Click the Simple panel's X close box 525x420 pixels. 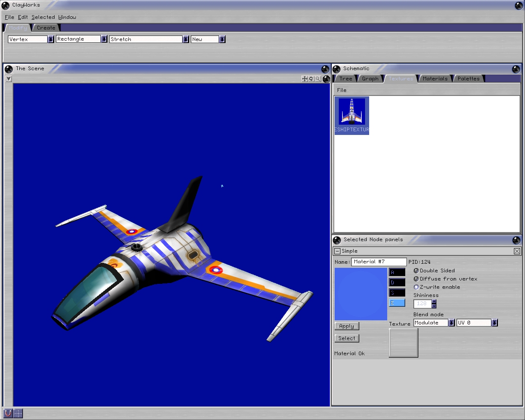click(x=517, y=251)
